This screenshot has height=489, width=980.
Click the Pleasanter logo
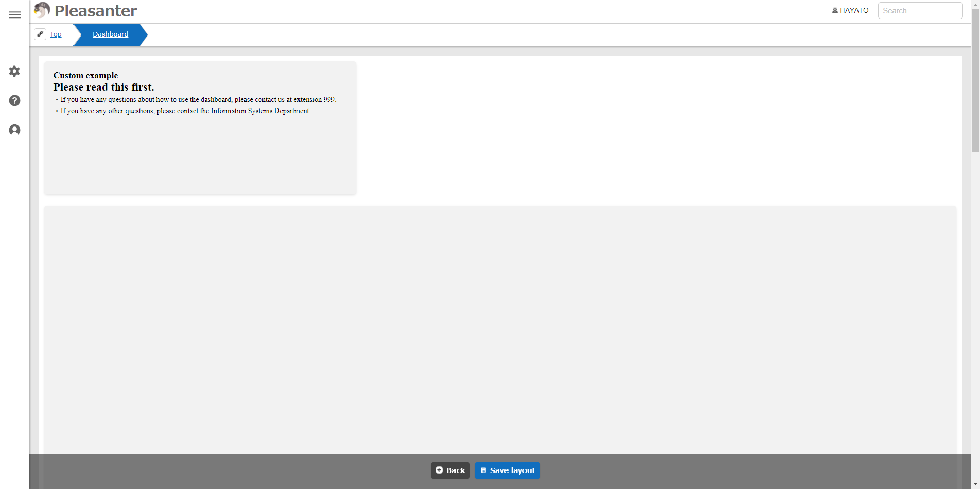(x=85, y=10)
